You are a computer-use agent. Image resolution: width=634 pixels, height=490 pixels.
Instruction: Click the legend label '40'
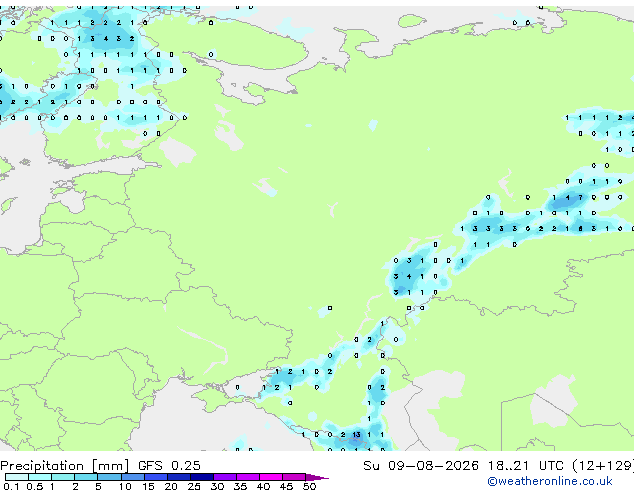point(263,486)
